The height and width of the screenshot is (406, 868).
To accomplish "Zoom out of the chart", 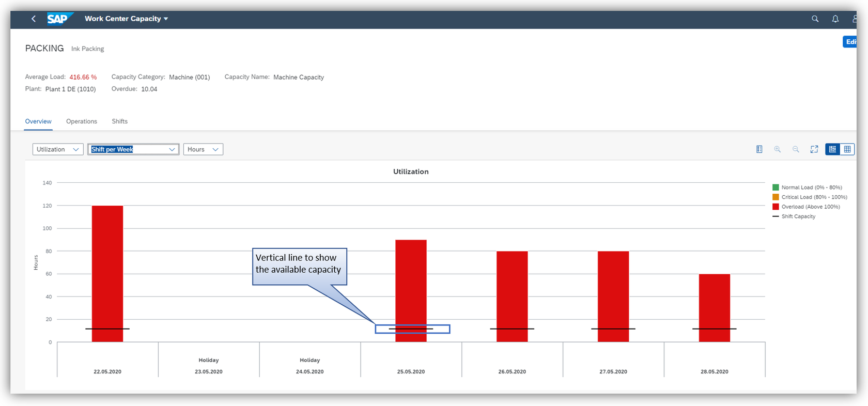I will (796, 149).
